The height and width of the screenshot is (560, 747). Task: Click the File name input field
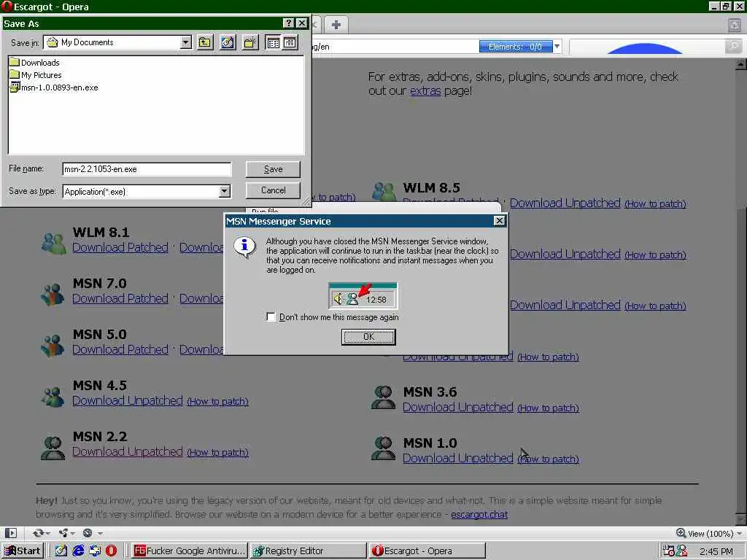coord(147,169)
